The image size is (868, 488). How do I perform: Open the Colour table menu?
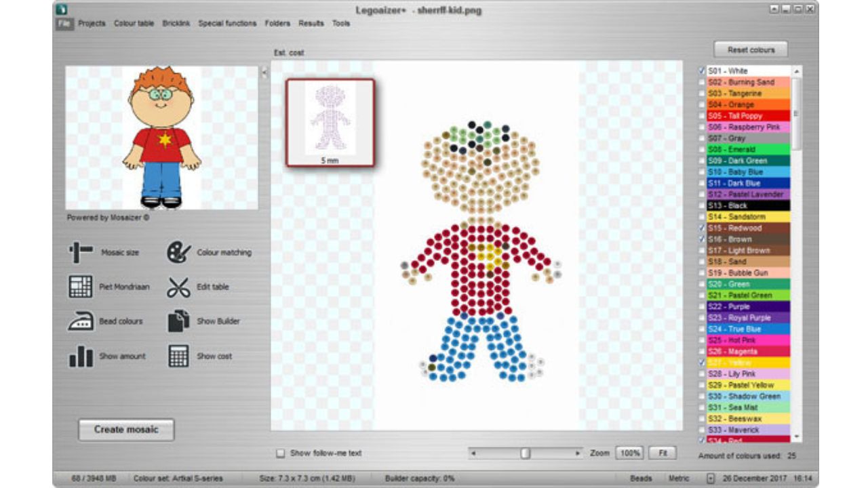click(x=134, y=23)
